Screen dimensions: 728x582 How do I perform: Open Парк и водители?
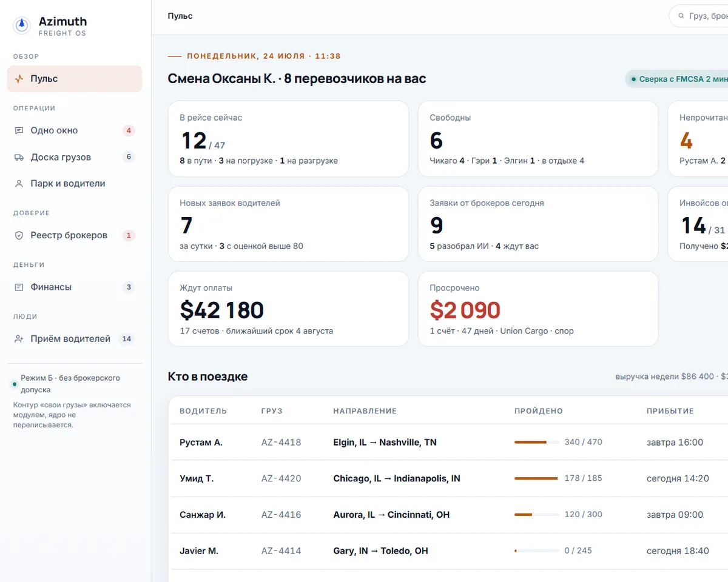click(75, 183)
